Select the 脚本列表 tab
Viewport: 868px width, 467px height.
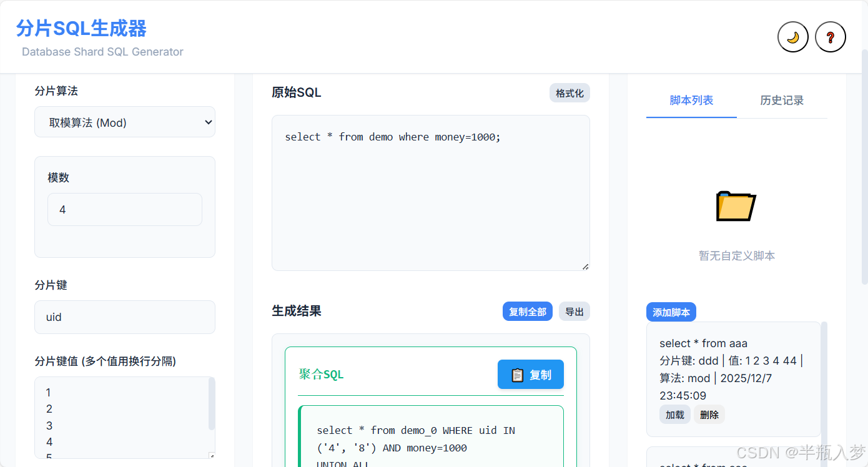691,100
